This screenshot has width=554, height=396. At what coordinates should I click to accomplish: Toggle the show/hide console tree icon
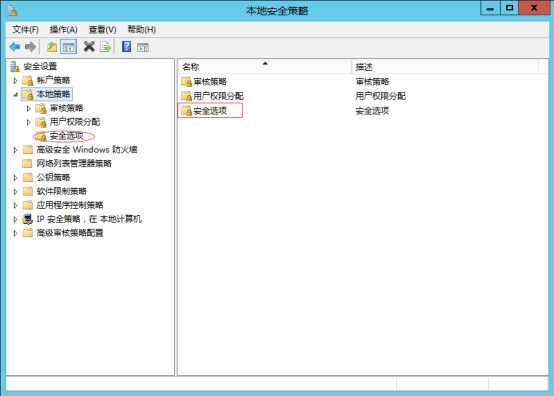click(69, 47)
